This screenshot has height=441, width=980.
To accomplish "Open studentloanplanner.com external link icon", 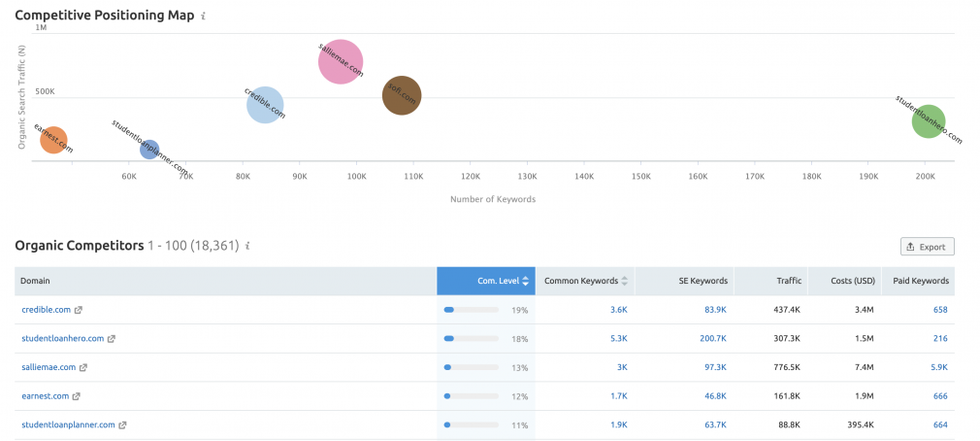I will coord(122,424).
